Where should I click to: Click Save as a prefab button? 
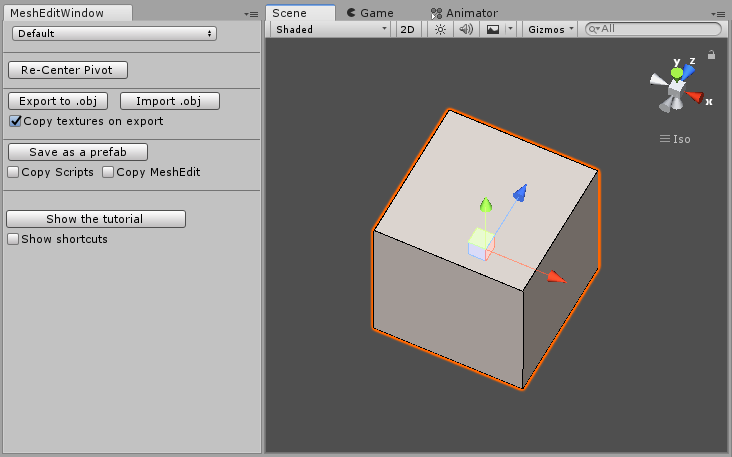[78, 152]
